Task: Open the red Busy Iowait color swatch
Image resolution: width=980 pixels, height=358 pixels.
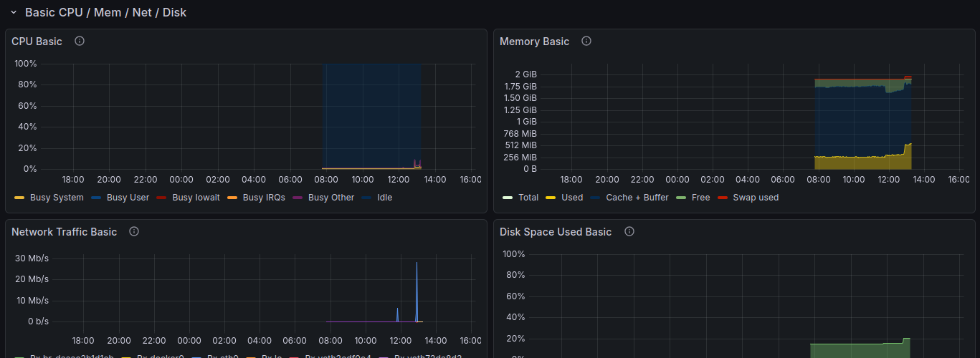Action: 161,198
